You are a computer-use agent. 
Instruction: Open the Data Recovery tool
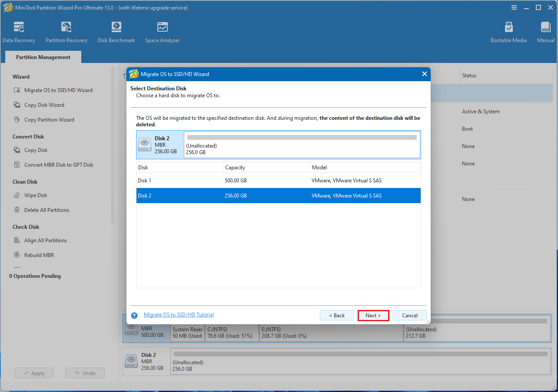[19, 31]
